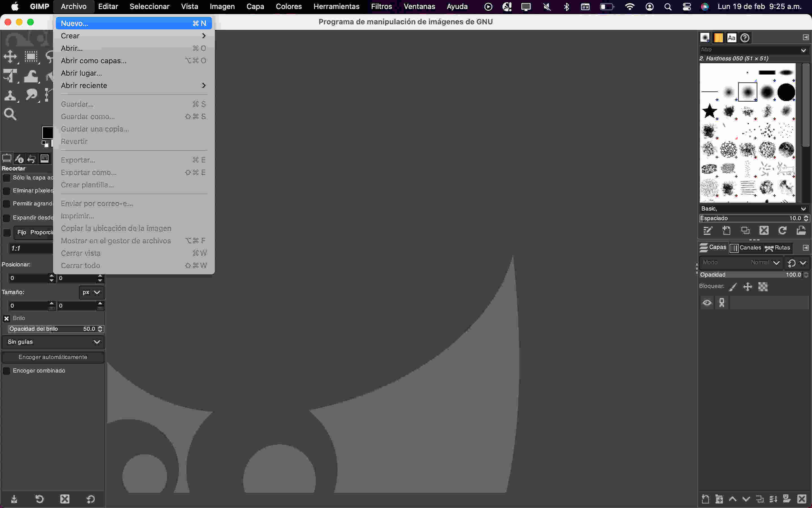
Task: Open the 'Colores' menu
Action: pos(288,6)
